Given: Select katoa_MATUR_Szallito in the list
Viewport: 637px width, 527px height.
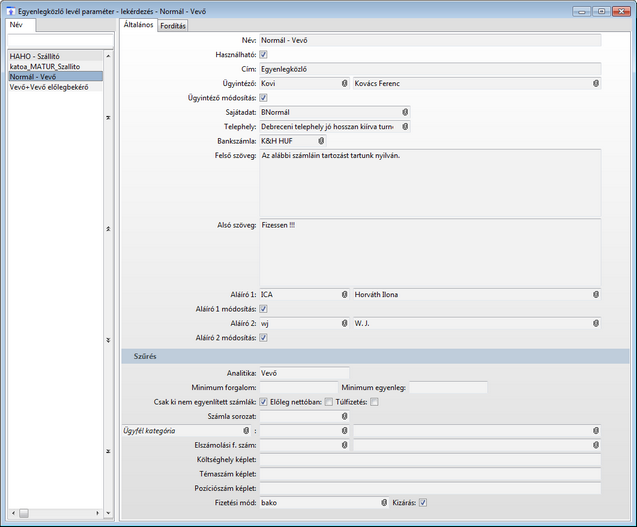Looking at the screenshot, I should (55, 67).
